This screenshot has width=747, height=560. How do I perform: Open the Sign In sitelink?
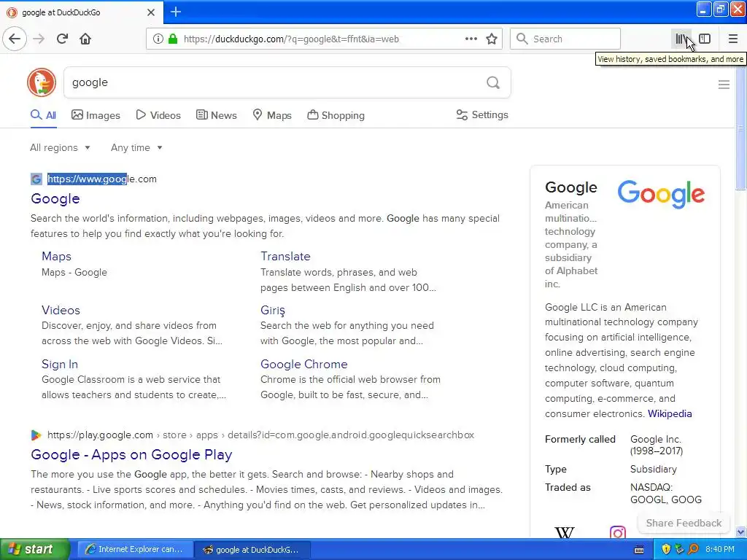(x=60, y=365)
